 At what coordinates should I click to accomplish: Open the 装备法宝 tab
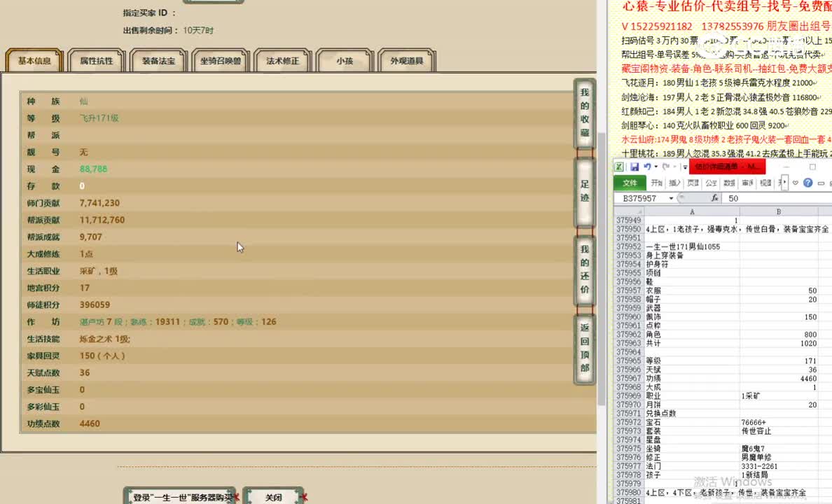158,60
